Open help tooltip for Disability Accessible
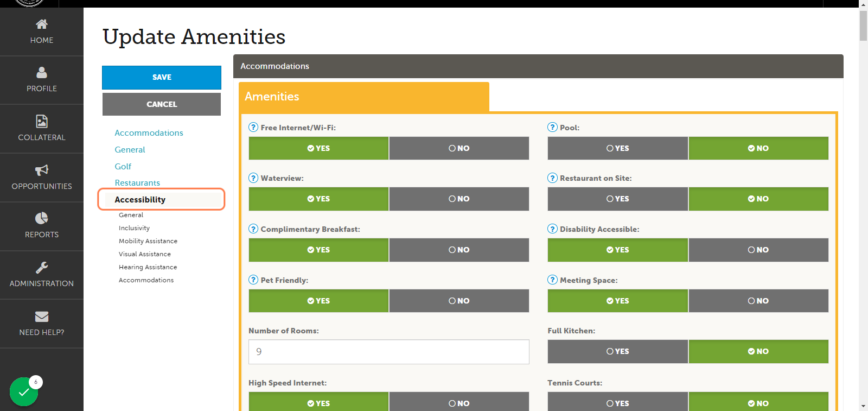The width and height of the screenshot is (868, 411). point(552,229)
